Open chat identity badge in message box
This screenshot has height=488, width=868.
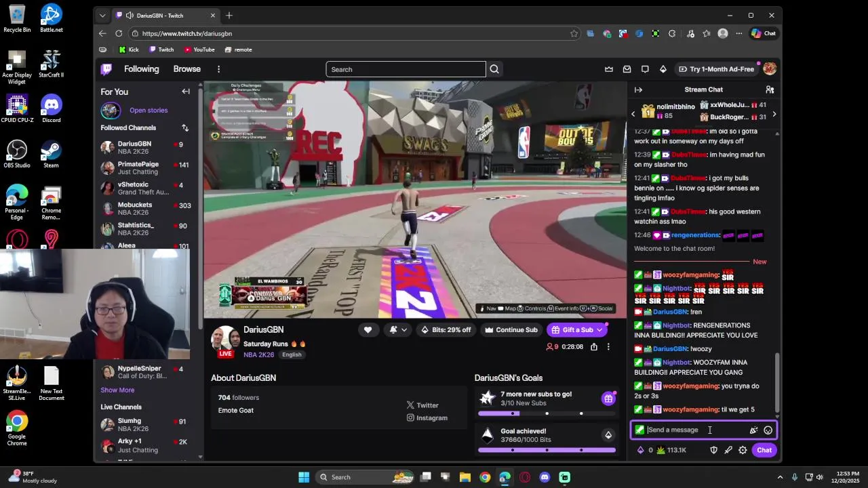pyautogui.click(x=639, y=430)
